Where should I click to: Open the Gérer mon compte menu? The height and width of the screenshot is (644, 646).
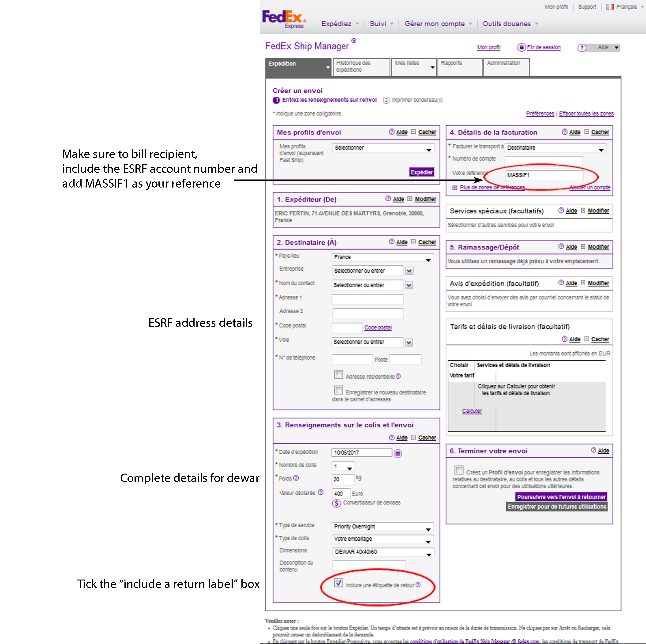pyautogui.click(x=438, y=24)
